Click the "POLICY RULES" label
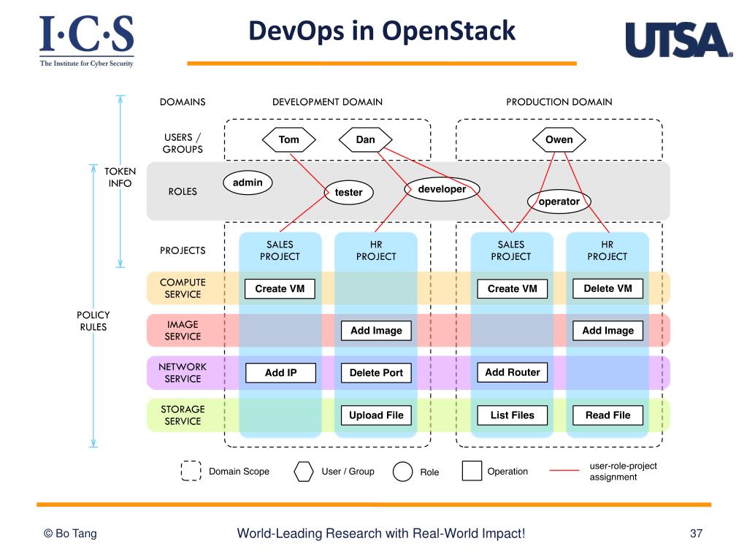The image size is (747, 560). (93, 321)
